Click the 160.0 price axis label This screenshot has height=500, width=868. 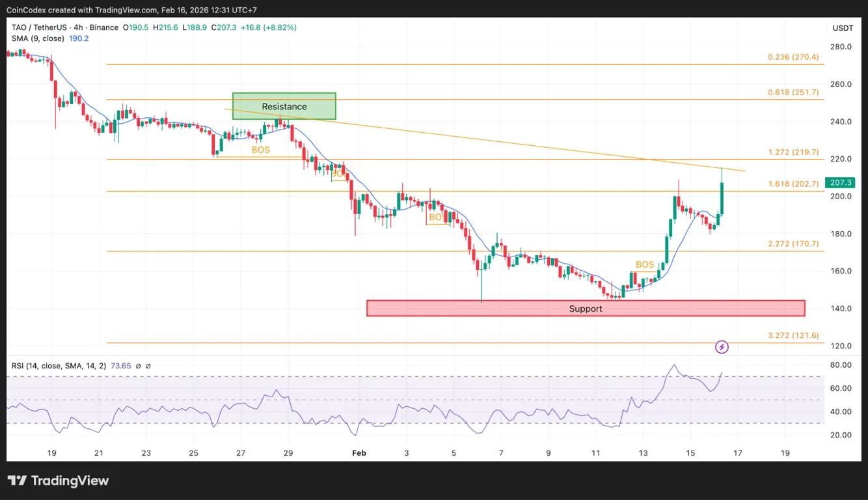pyautogui.click(x=841, y=271)
